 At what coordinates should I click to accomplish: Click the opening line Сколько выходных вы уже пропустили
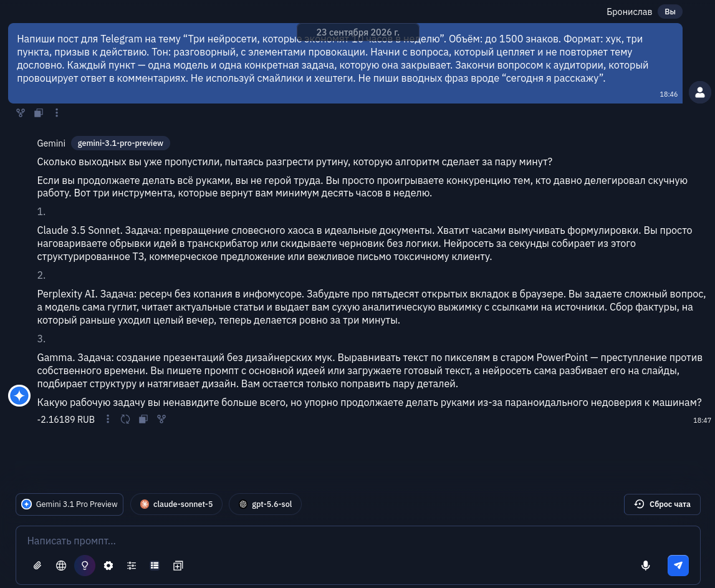[295, 162]
